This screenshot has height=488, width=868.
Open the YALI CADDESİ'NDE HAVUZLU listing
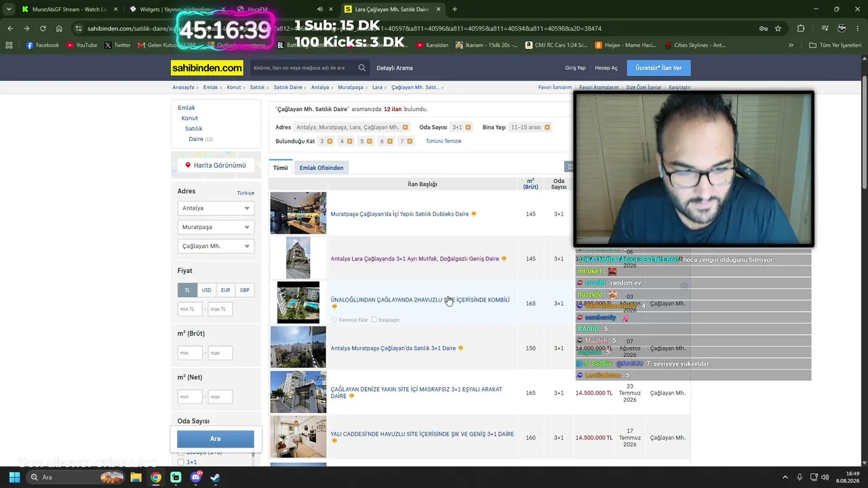point(422,434)
